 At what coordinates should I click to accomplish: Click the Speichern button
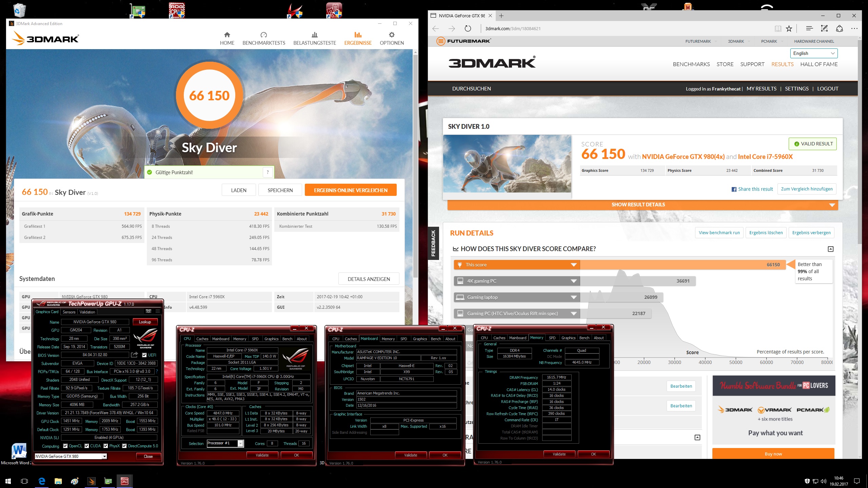click(x=280, y=190)
